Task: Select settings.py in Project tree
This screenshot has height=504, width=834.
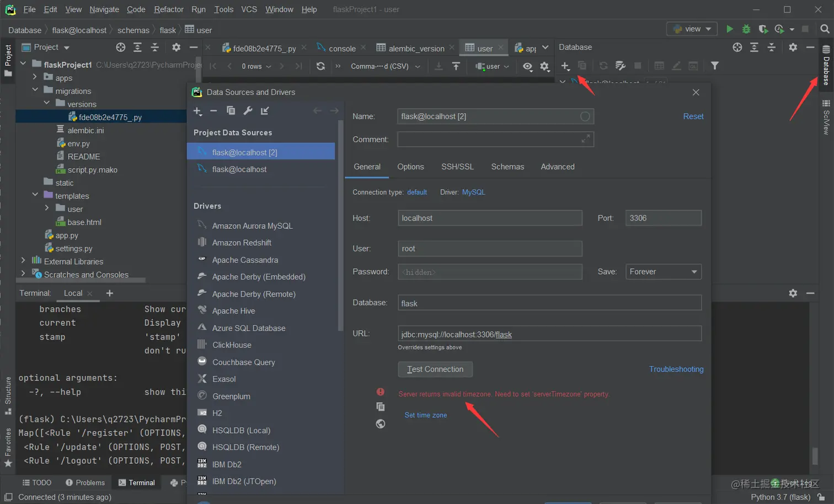Action: click(74, 248)
